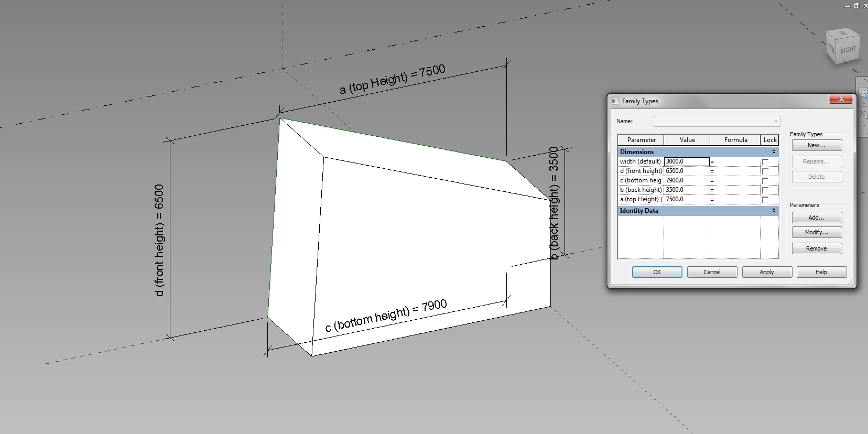868x434 pixels.
Task: Click the top face of the ViewCube
Action: click(843, 34)
